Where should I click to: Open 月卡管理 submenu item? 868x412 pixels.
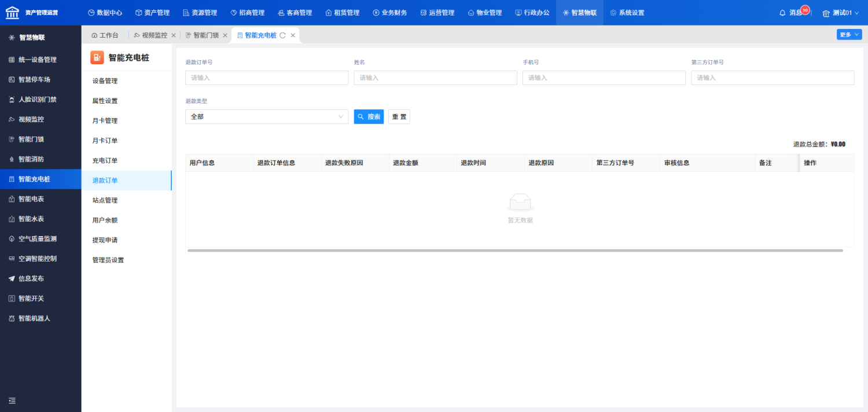[x=127, y=120]
